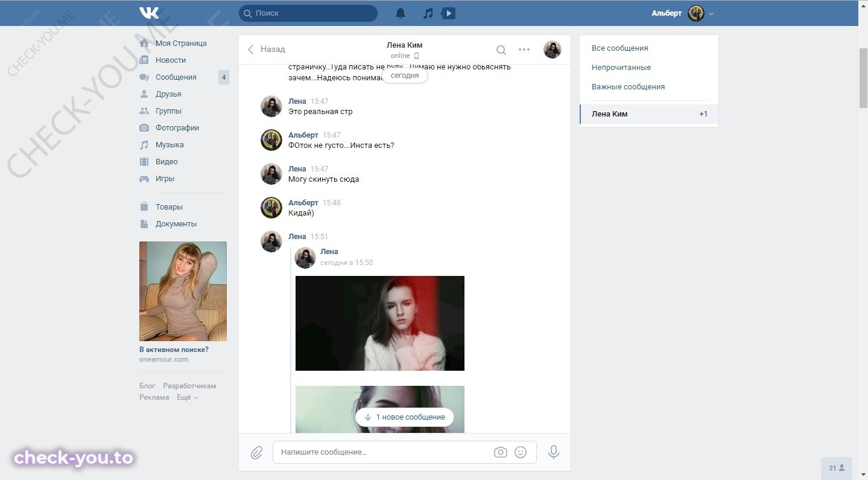Expand the Альберт profile menu arrow

[x=711, y=13]
